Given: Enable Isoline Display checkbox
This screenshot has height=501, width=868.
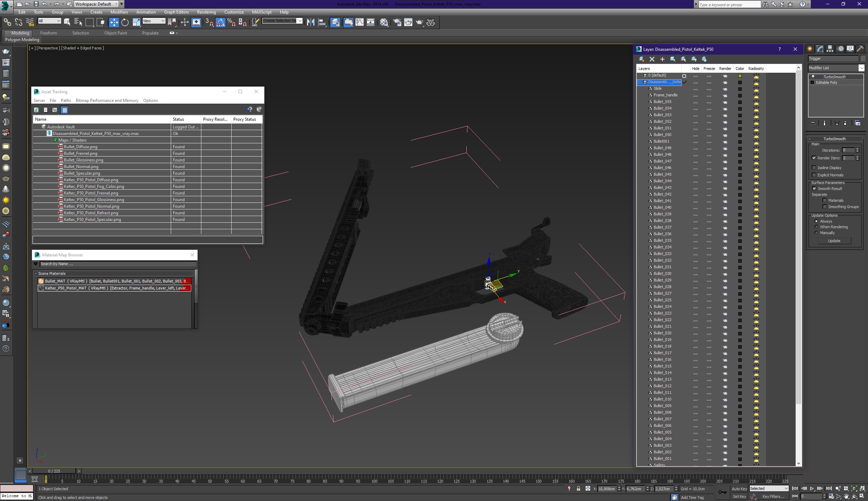Looking at the screenshot, I should click(814, 168).
